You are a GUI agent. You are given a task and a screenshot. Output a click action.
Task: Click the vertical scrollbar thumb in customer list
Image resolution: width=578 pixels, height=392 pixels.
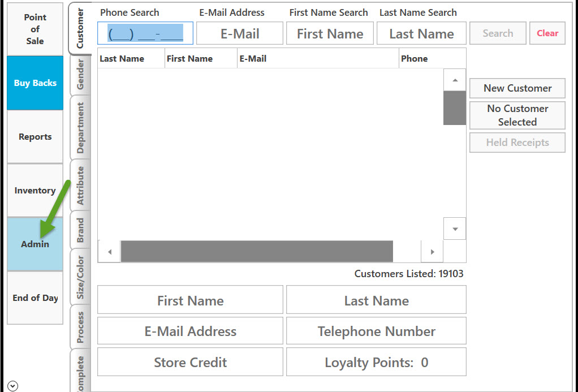(455, 108)
